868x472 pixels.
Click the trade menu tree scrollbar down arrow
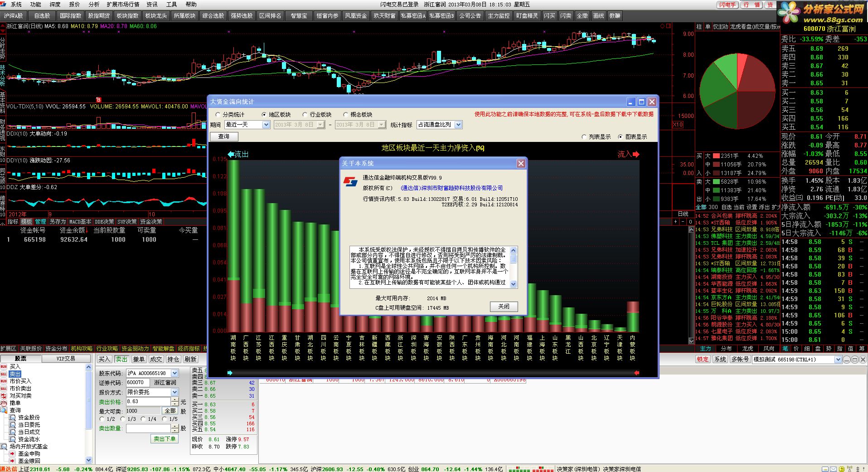pyautogui.click(x=88, y=460)
